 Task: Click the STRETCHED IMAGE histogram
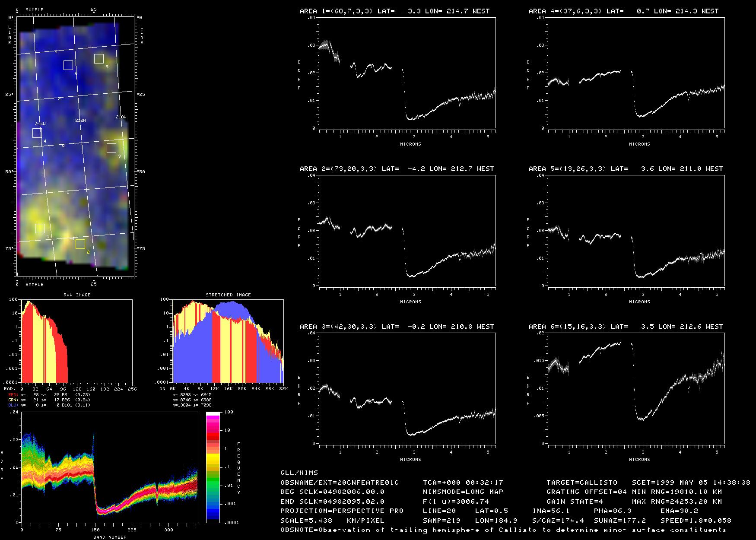[x=228, y=341]
